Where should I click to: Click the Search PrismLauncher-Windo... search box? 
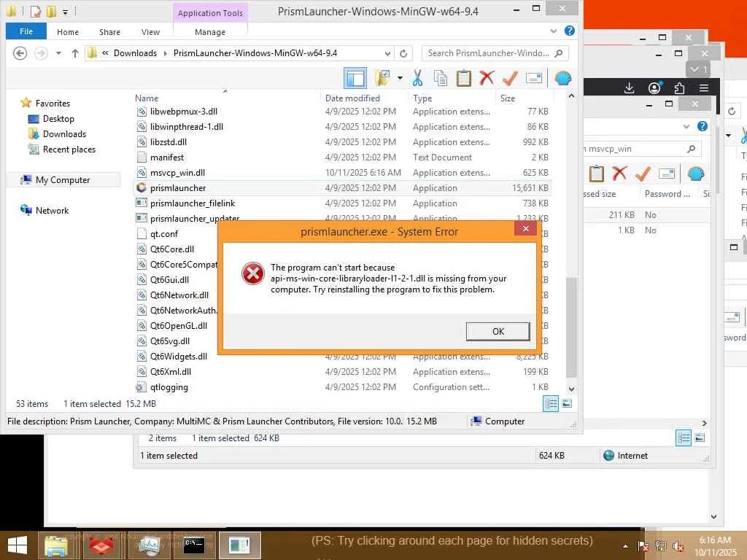(x=495, y=53)
